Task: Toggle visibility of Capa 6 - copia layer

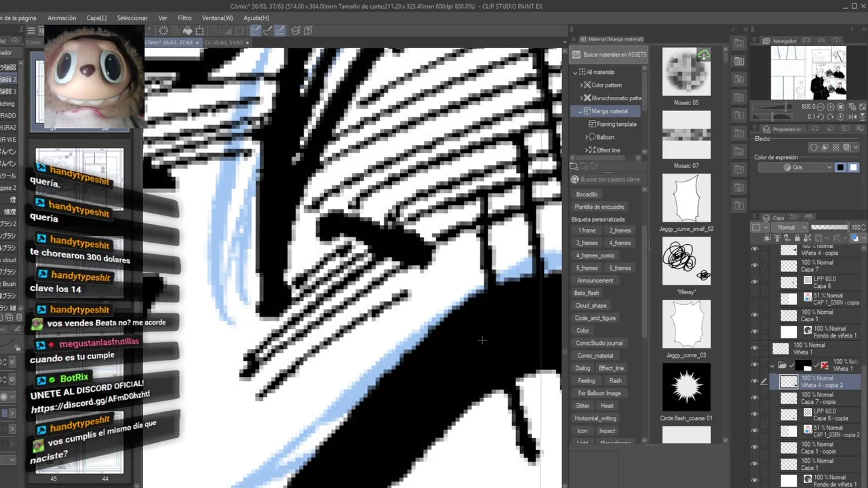Action: [755, 414]
